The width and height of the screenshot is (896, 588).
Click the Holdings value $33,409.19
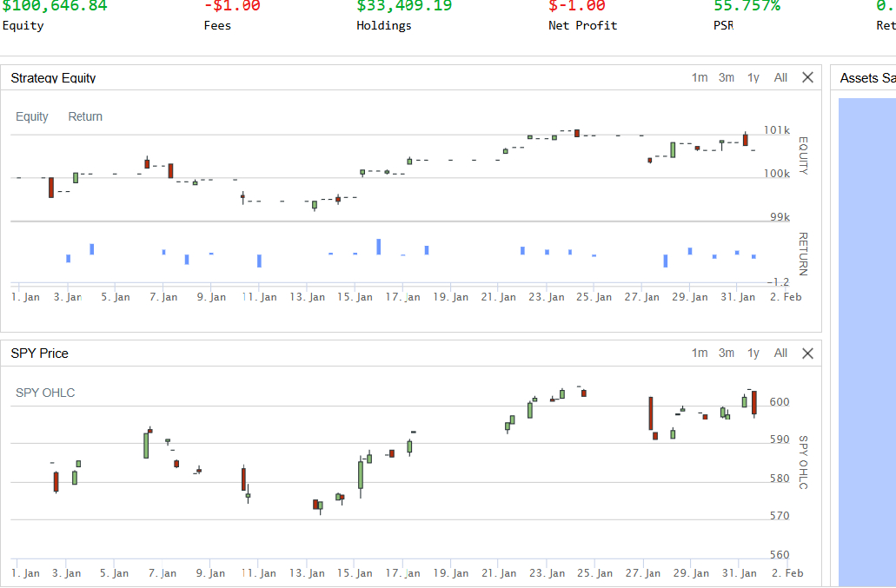404,6
